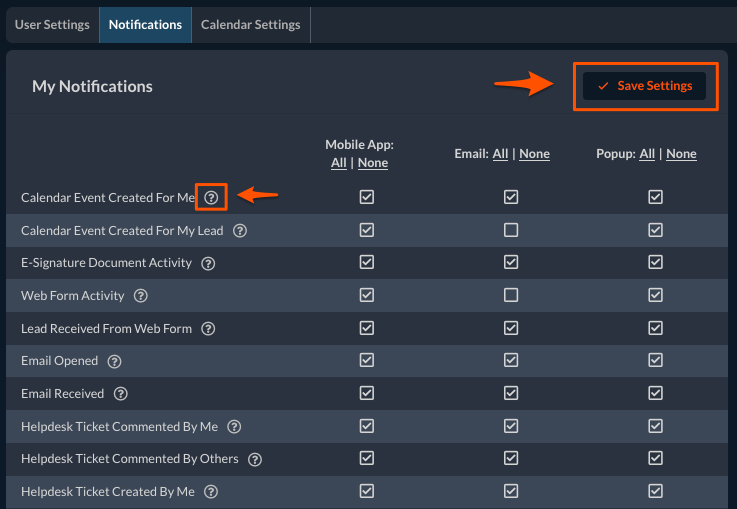737x509 pixels.
Task: Toggle Mobile App for Lead Received From Web Form
Action: [x=367, y=328]
